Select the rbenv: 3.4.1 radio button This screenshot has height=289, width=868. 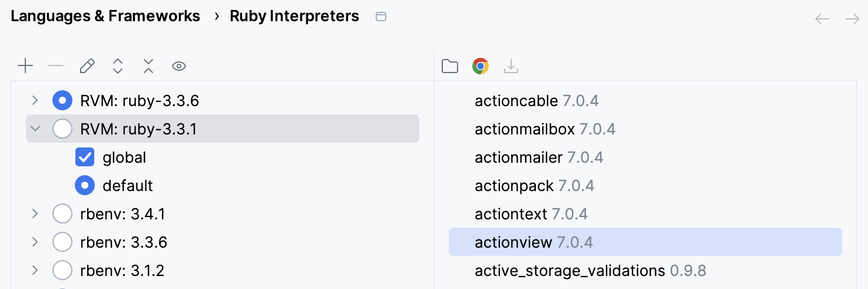tap(62, 214)
